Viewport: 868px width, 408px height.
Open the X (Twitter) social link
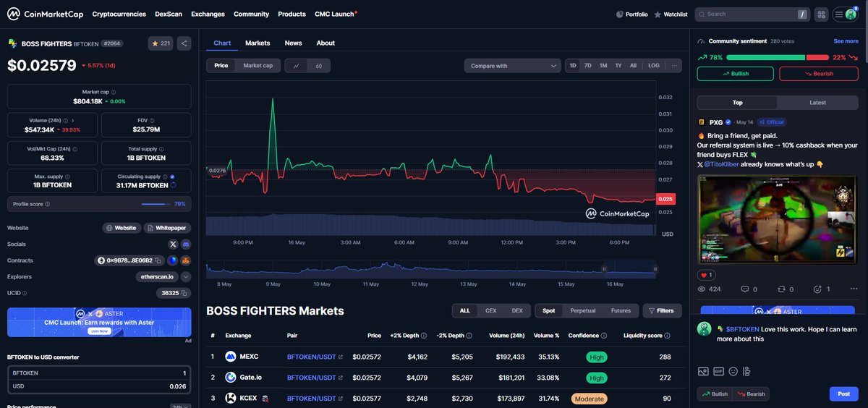click(x=173, y=245)
